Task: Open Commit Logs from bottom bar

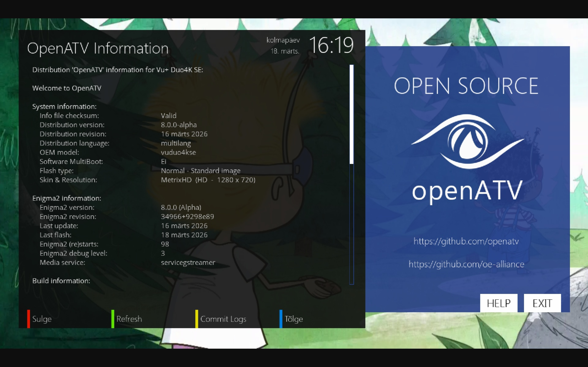Action: click(x=223, y=319)
